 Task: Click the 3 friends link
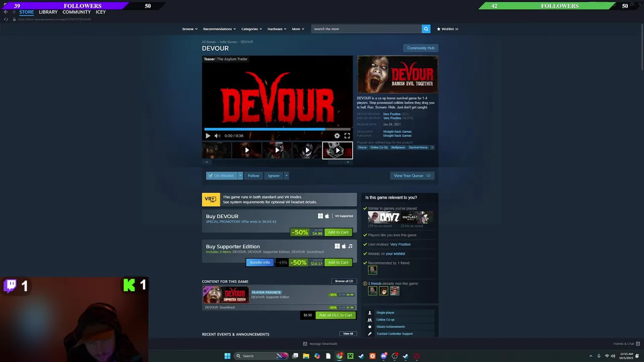pyautogui.click(x=374, y=284)
